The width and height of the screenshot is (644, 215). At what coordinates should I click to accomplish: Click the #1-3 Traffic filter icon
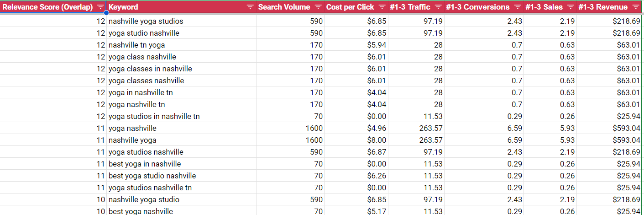(438, 7)
